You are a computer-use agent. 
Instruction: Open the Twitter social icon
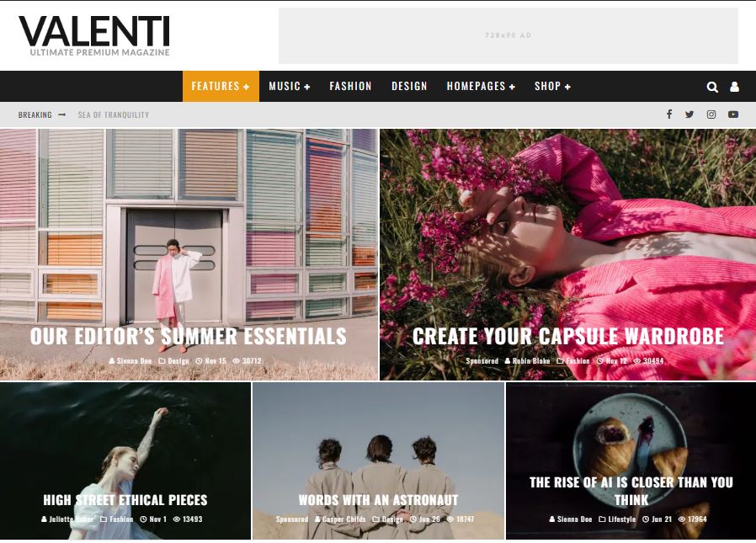689,114
